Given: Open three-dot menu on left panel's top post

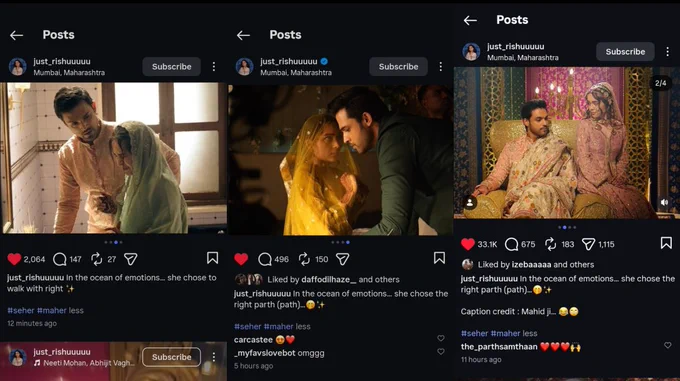Looking at the screenshot, I should (x=214, y=67).
